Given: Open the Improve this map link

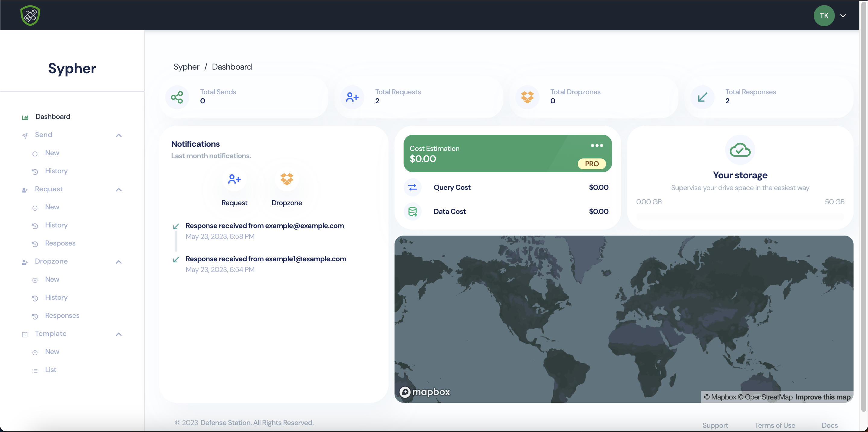Looking at the screenshot, I should pos(823,397).
